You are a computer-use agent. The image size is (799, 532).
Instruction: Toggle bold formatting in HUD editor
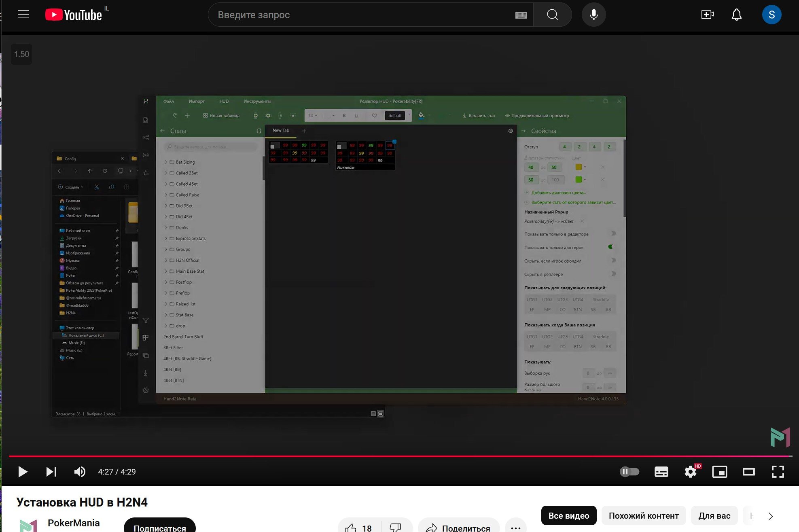click(x=344, y=116)
